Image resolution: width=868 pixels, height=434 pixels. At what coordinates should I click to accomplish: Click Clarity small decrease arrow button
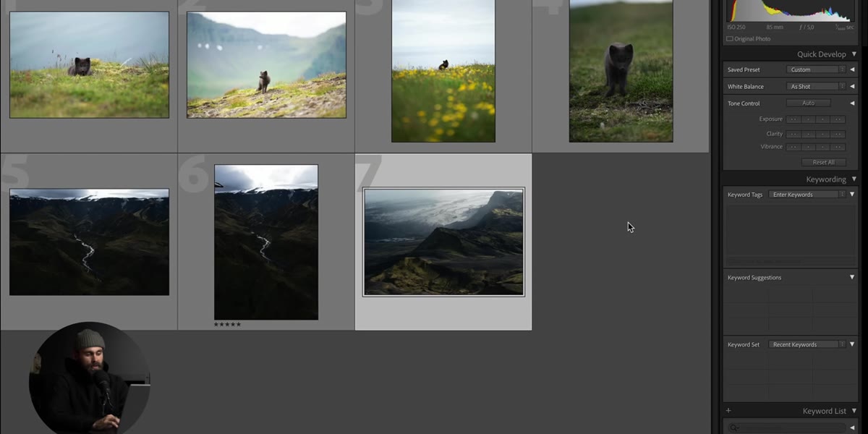coord(809,134)
